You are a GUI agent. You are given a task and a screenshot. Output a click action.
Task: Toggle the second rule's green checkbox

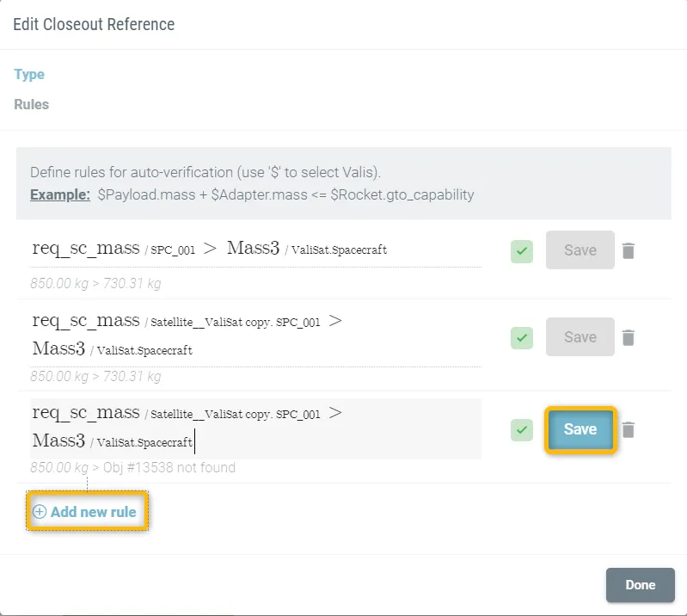click(521, 337)
